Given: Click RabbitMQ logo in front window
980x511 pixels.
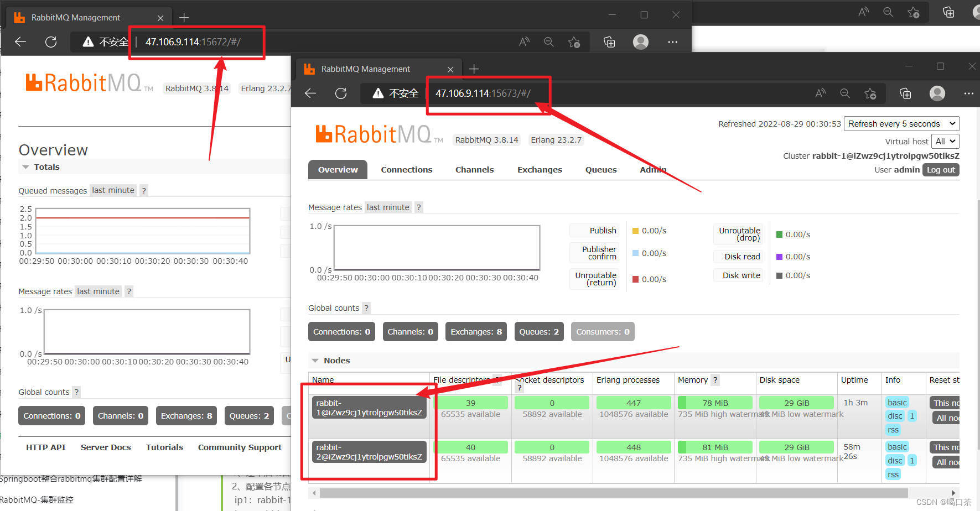Looking at the screenshot, I should (380, 134).
